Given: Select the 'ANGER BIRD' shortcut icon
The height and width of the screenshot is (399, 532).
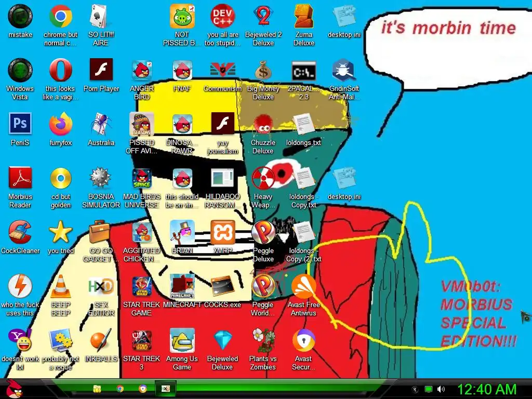Looking at the screenshot, I should pos(142,70).
